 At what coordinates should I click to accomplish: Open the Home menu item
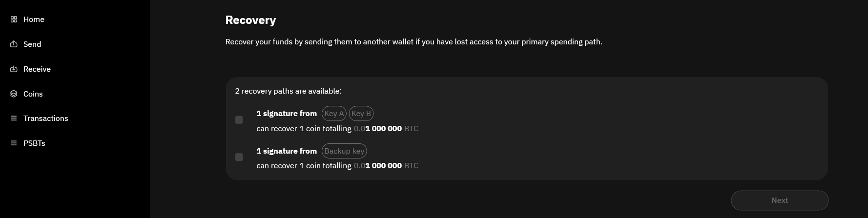tap(34, 20)
